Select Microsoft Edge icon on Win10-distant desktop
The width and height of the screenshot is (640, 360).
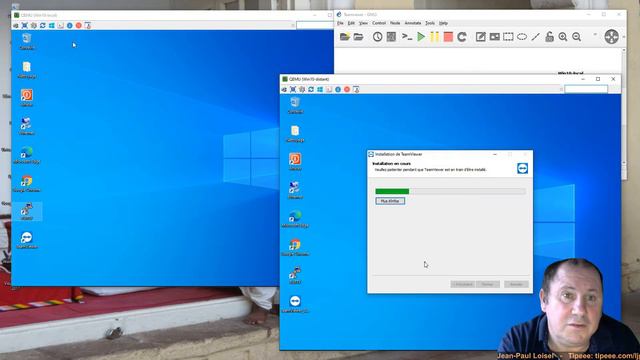[x=295, y=219]
